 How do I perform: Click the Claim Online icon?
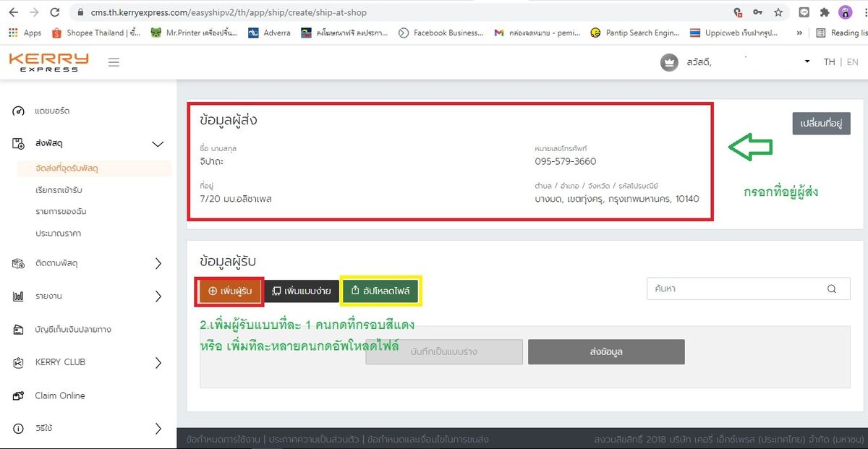tap(19, 395)
